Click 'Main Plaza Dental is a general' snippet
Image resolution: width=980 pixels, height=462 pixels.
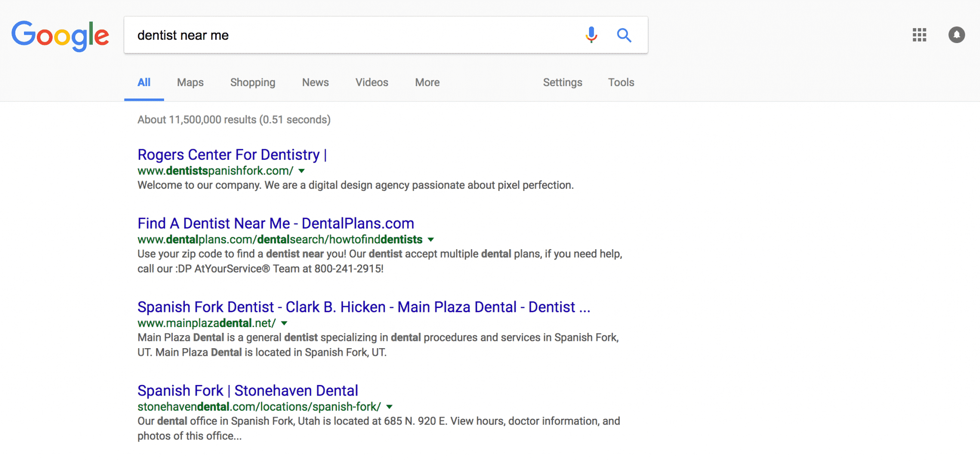pos(378,345)
